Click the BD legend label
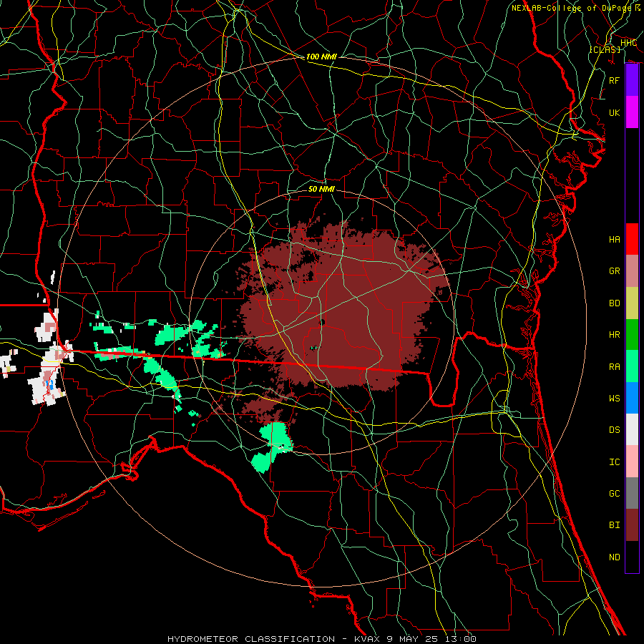 [x=615, y=303]
